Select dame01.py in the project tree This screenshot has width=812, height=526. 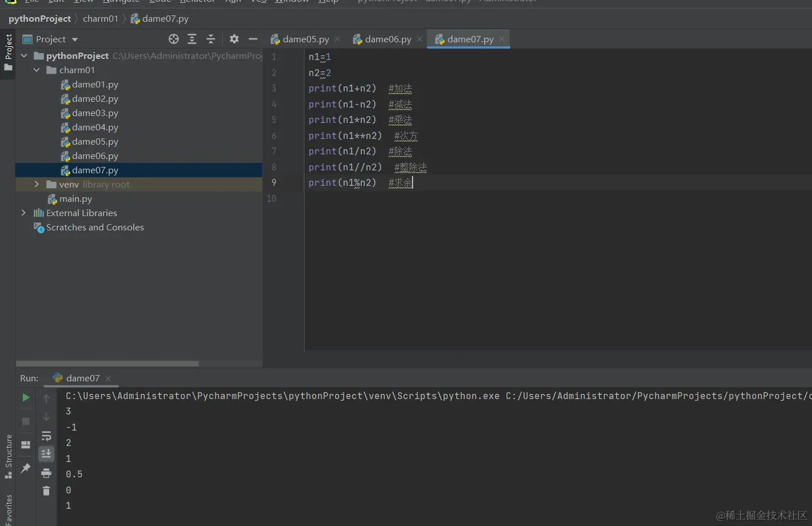[95, 85]
